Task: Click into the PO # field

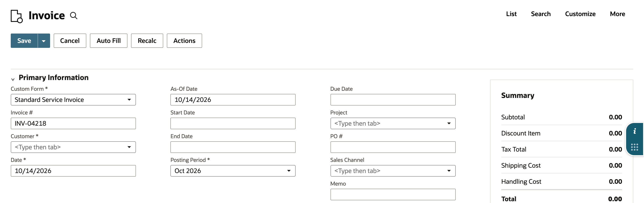Action: coord(393,147)
